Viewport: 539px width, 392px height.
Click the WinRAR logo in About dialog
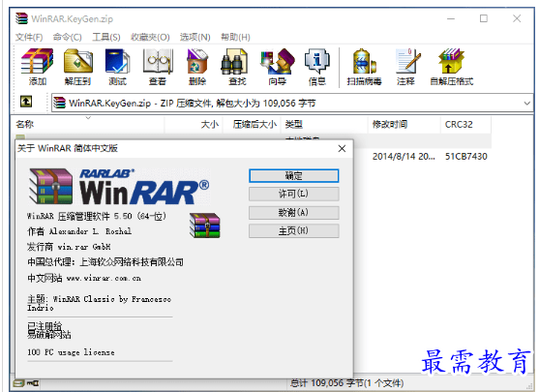click(x=119, y=187)
